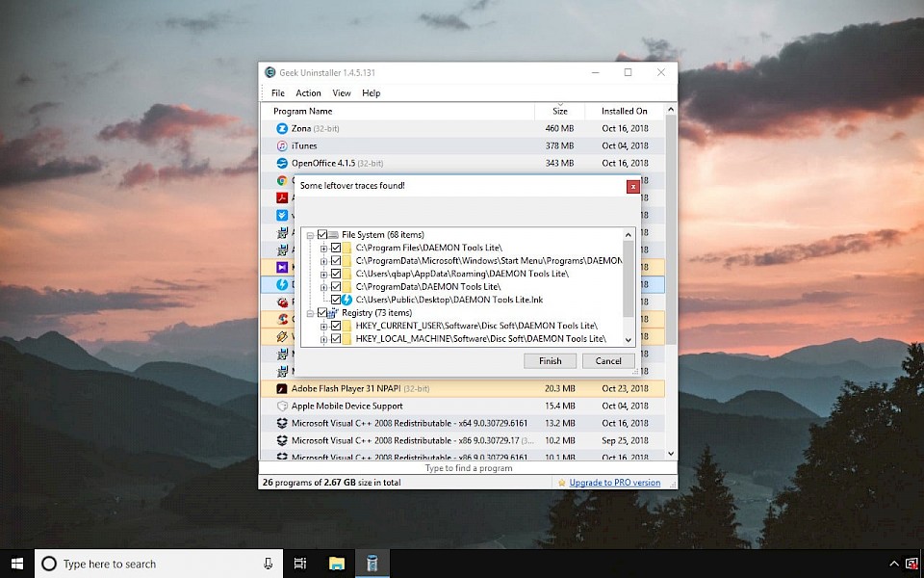Screen dimensions: 924x578
Task: Click the purple play icon in the program list
Action: tap(282, 267)
